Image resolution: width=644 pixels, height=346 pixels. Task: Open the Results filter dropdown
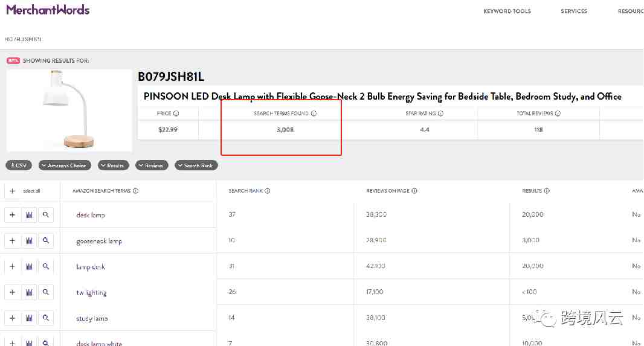point(114,165)
